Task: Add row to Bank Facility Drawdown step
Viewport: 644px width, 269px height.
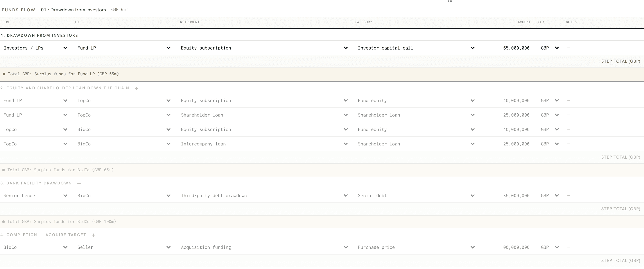Action: pos(79,183)
